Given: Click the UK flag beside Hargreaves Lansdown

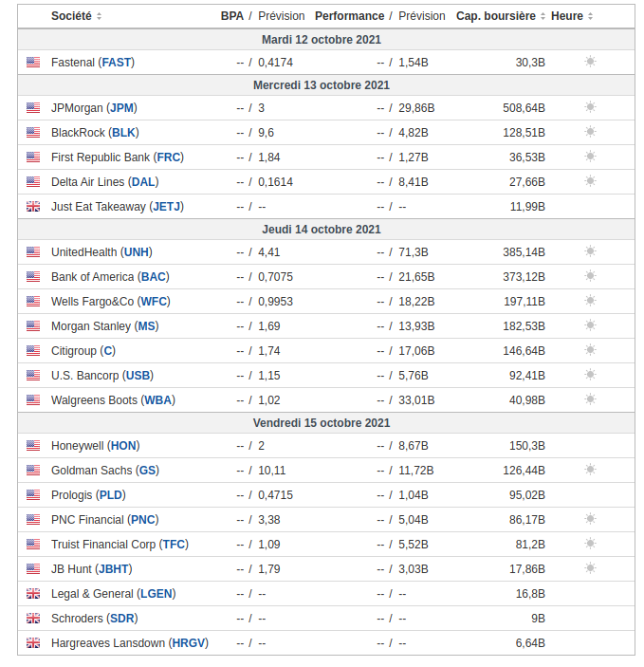Looking at the screenshot, I should coord(33,643).
